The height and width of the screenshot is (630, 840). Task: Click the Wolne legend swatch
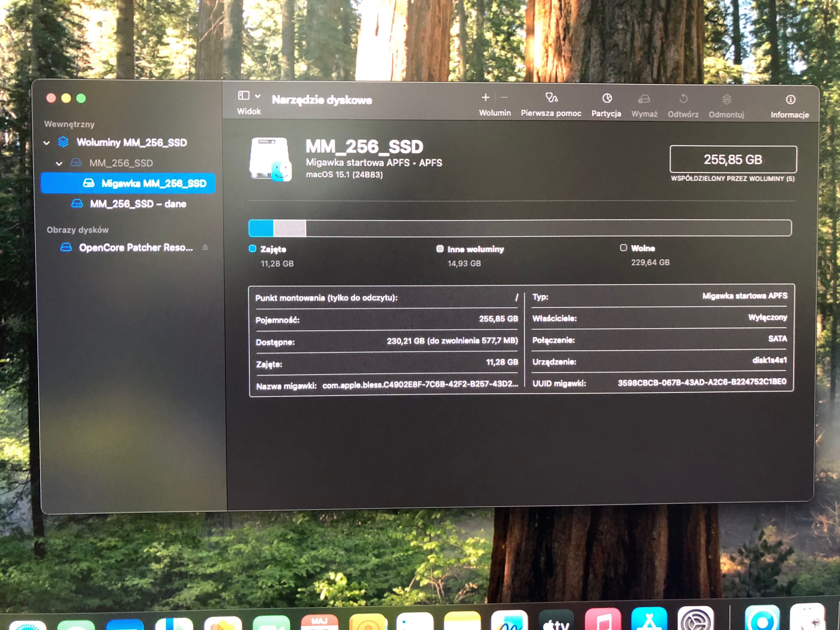(x=623, y=247)
